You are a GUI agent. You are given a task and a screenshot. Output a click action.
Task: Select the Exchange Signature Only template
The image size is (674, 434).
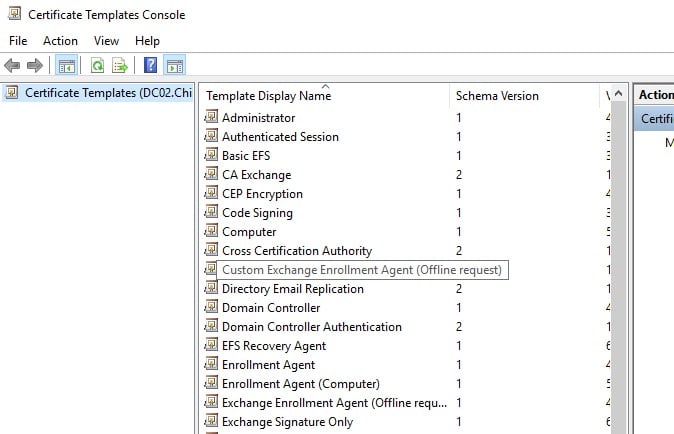287,422
